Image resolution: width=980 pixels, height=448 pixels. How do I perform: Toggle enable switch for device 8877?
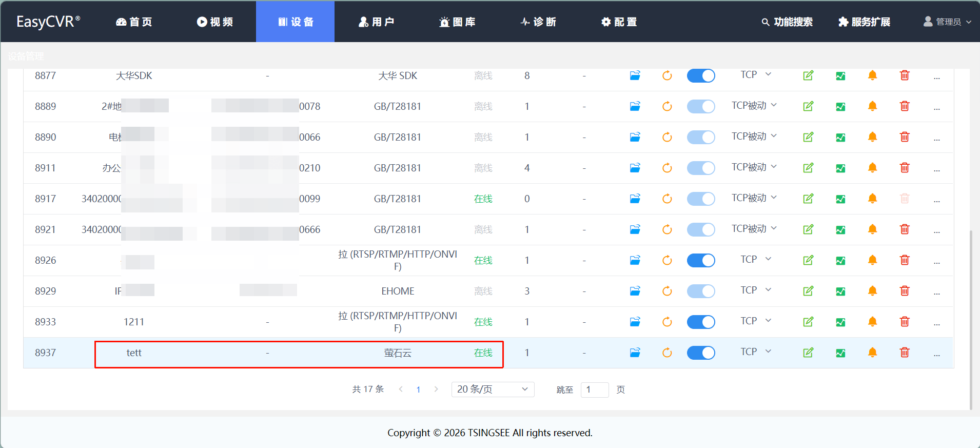[701, 76]
